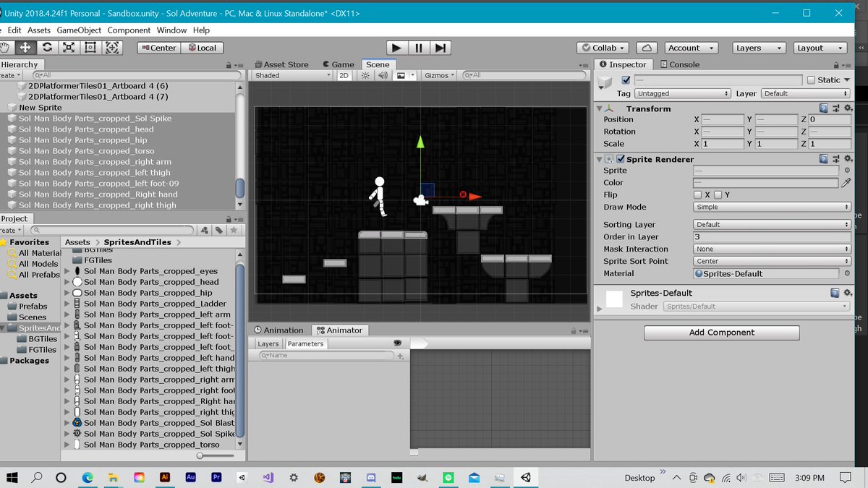Select the combined Transform tool

point(112,48)
